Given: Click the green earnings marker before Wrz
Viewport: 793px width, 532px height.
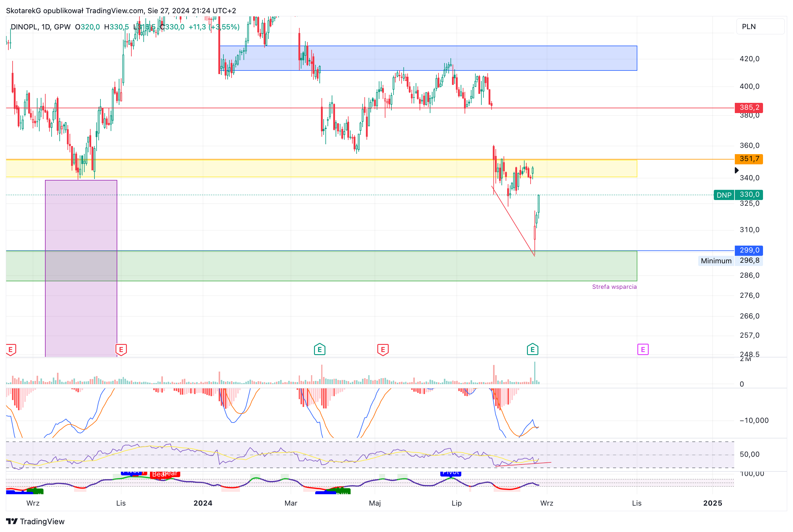Looking at the screenshot, I should click(532, 349).
